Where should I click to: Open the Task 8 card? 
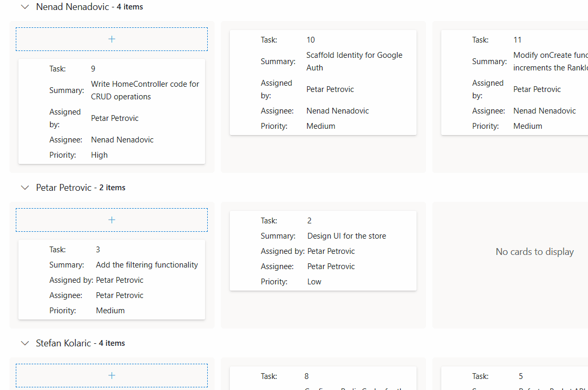(323, 378)
